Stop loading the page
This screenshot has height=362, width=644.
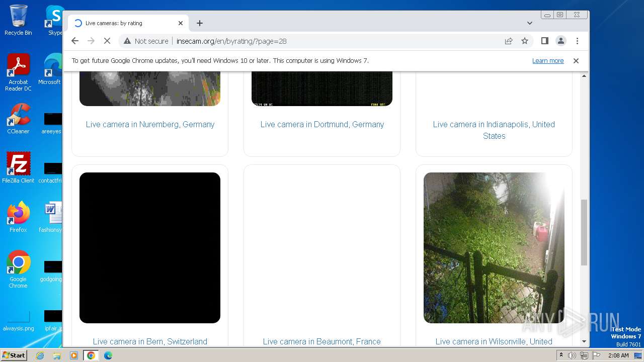coord(107,41)
